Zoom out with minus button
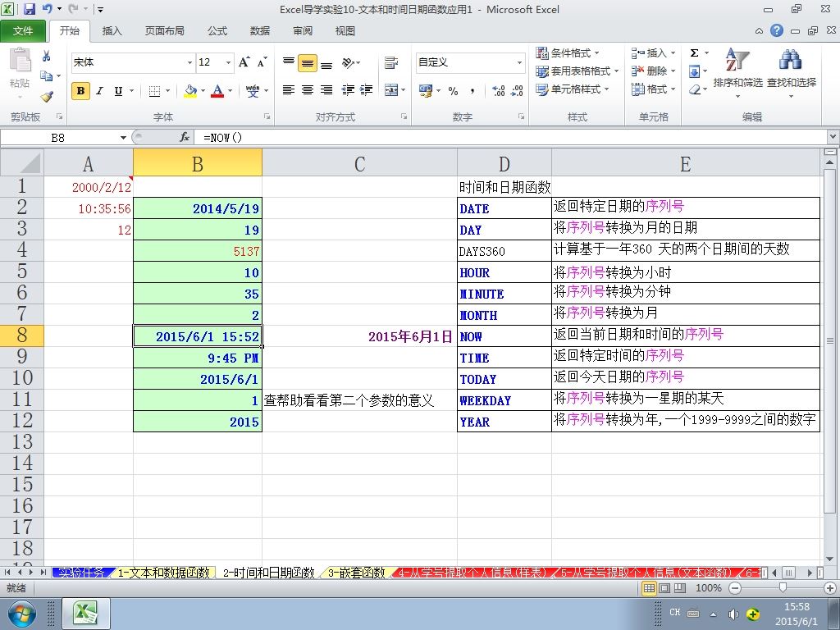Screen dimensions: 840x630 pos(736,588)
